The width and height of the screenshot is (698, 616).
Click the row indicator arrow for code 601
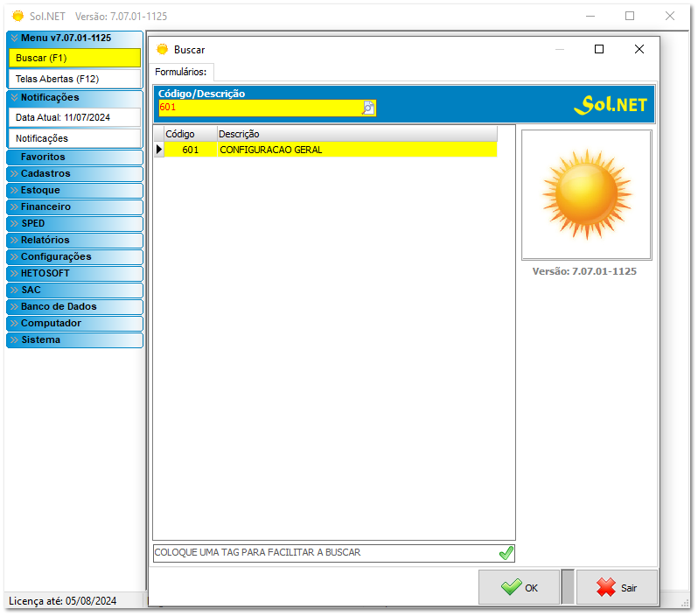(x=158, y=150)
